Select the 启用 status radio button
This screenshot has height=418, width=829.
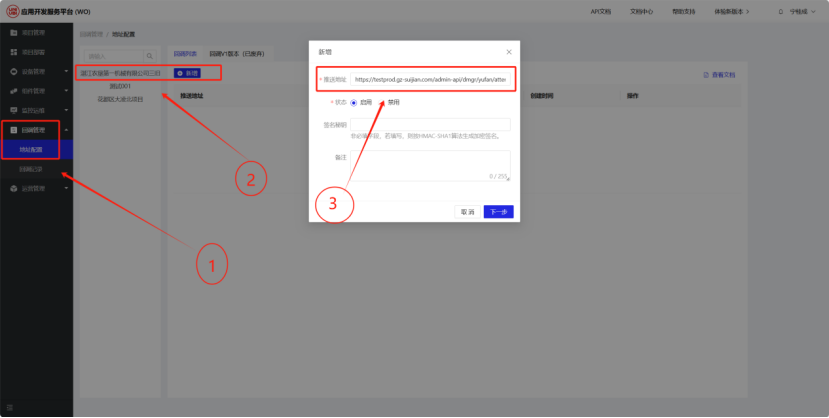point(354,102)
